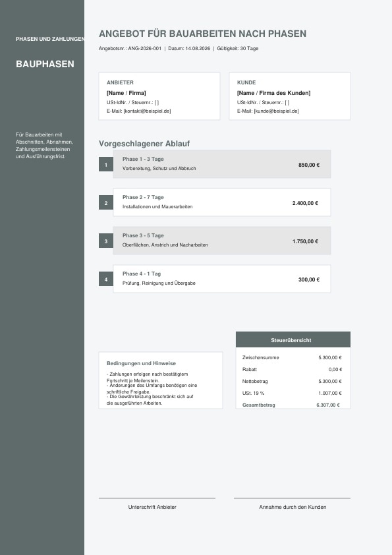Click the BAUPHASEN sidebar title
This screenshot has width=392, height=555.
coord(45,64)
